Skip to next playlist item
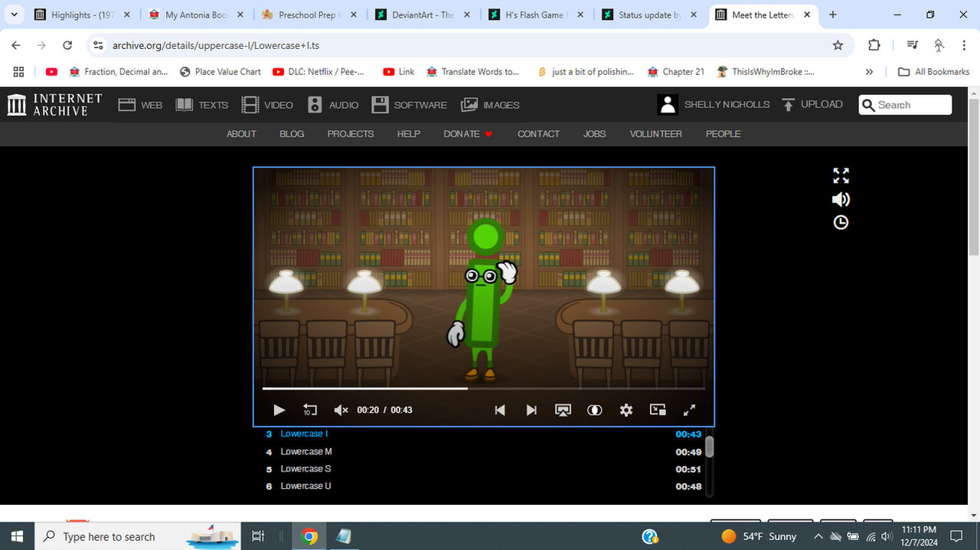 (531, 410)
